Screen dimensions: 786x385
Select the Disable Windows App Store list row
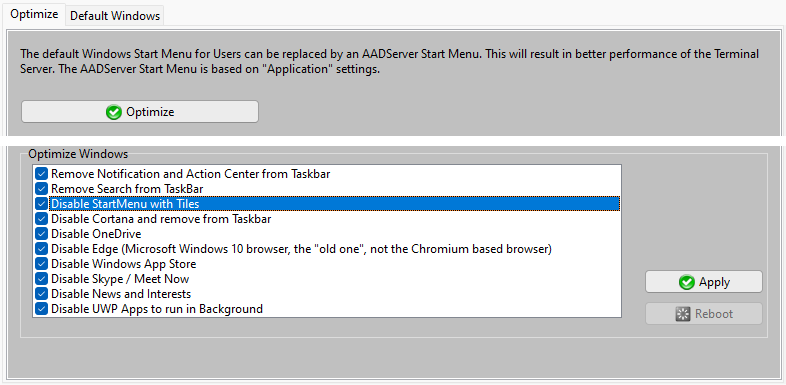point(327,264)
